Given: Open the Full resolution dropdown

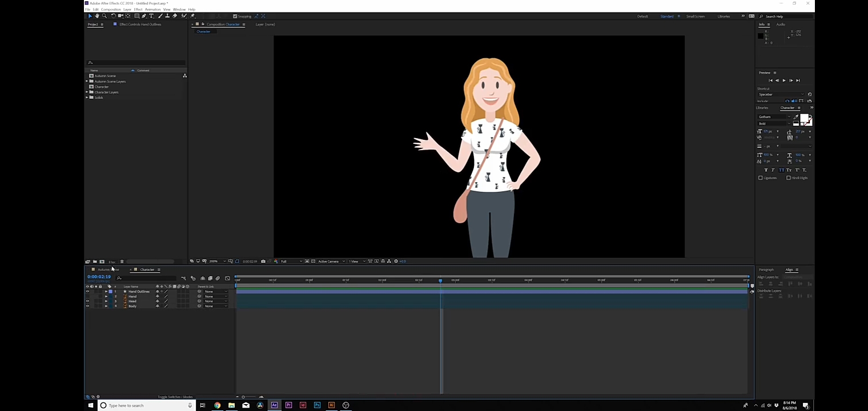Looking at the screenshot, I should click(291, 261).
